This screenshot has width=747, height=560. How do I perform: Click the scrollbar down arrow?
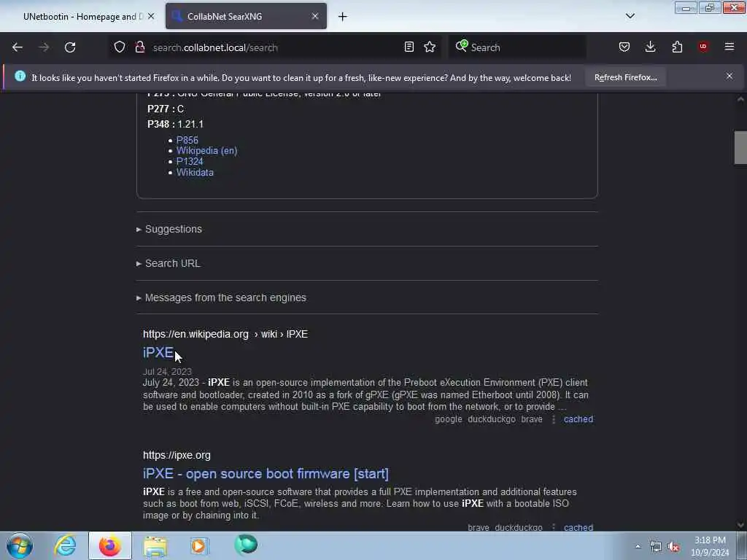click(740, 525)
